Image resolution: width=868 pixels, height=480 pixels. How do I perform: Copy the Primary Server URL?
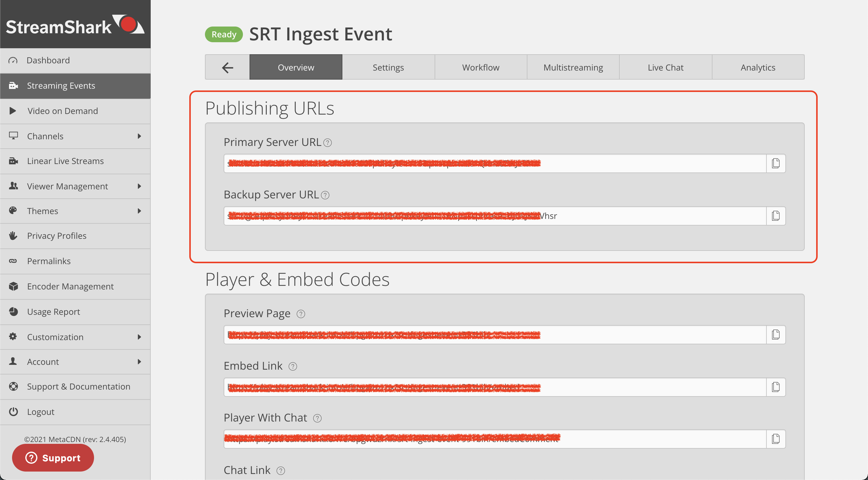[x=775, y=163]
